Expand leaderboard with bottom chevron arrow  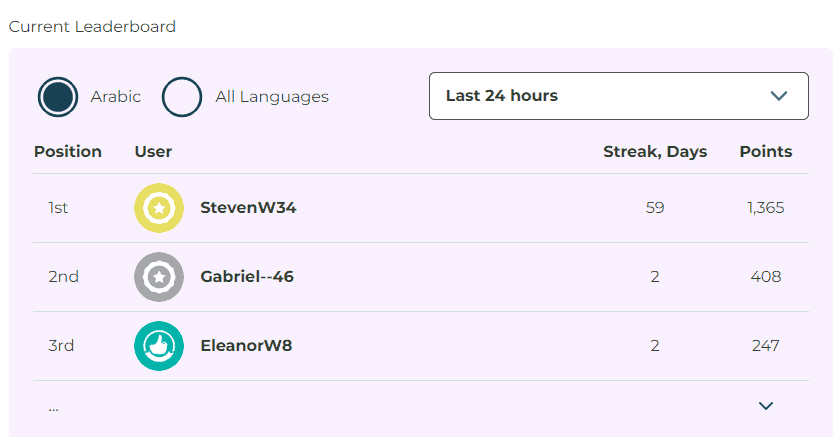point(766,406)
